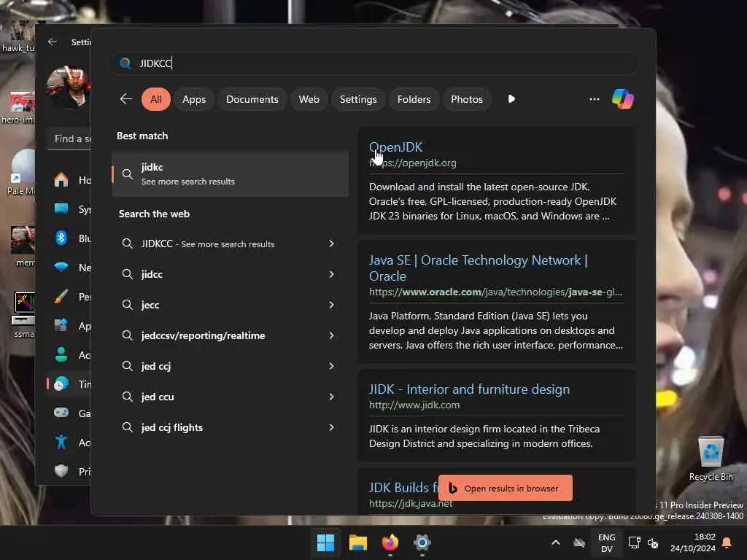Open the three-dots options menu in search

tap(594, 99)
